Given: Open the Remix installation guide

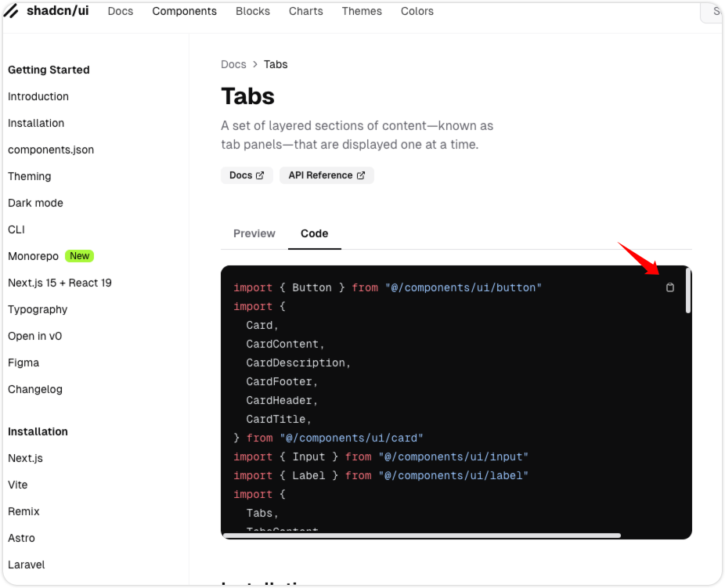Looking at the screenshot, I should (x=23, y=511).
